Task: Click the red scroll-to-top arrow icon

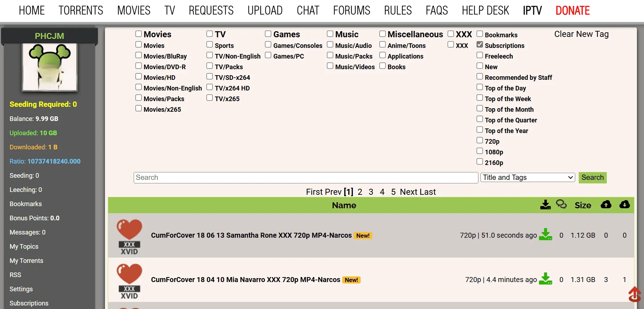Action: point(634,294)
